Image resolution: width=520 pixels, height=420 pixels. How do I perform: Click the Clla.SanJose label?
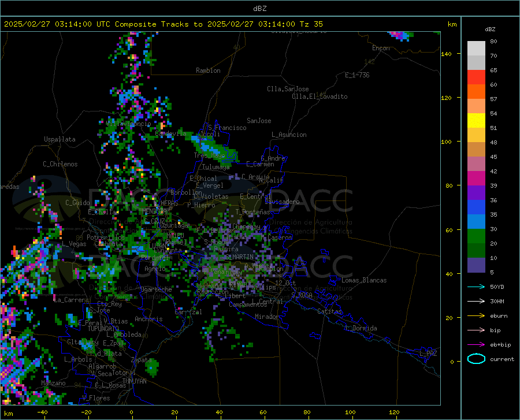coord(288,89)
